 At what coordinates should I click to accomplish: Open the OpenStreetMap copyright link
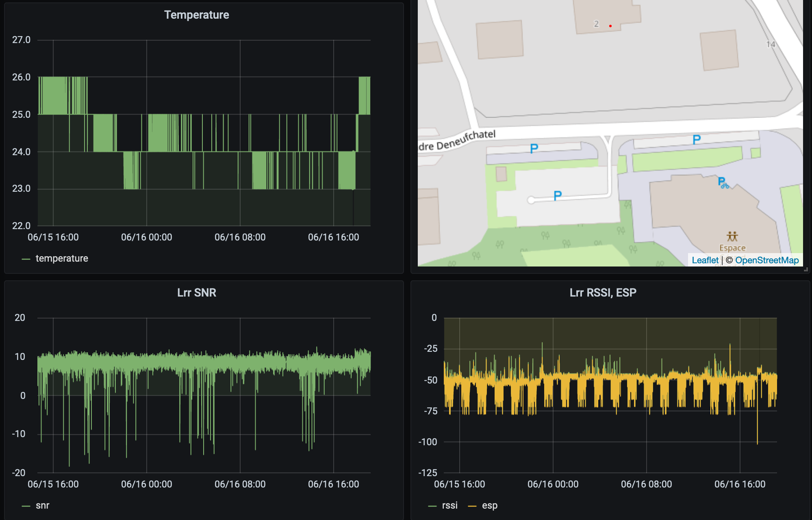tap(766, 260)
